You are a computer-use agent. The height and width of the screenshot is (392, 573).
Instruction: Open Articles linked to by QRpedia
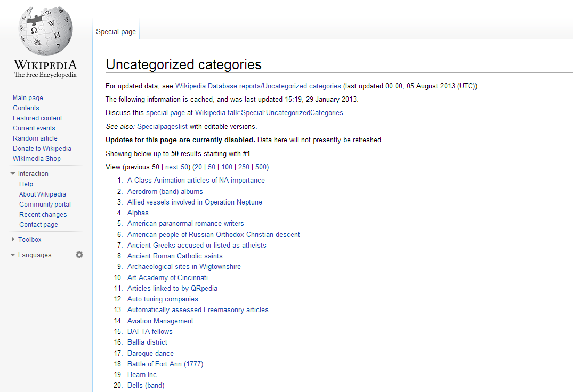tap(172, 288)
